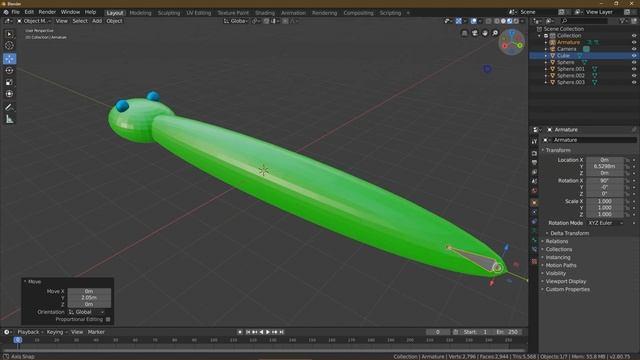Open the Object Mode dropdown

click(34, 21)
